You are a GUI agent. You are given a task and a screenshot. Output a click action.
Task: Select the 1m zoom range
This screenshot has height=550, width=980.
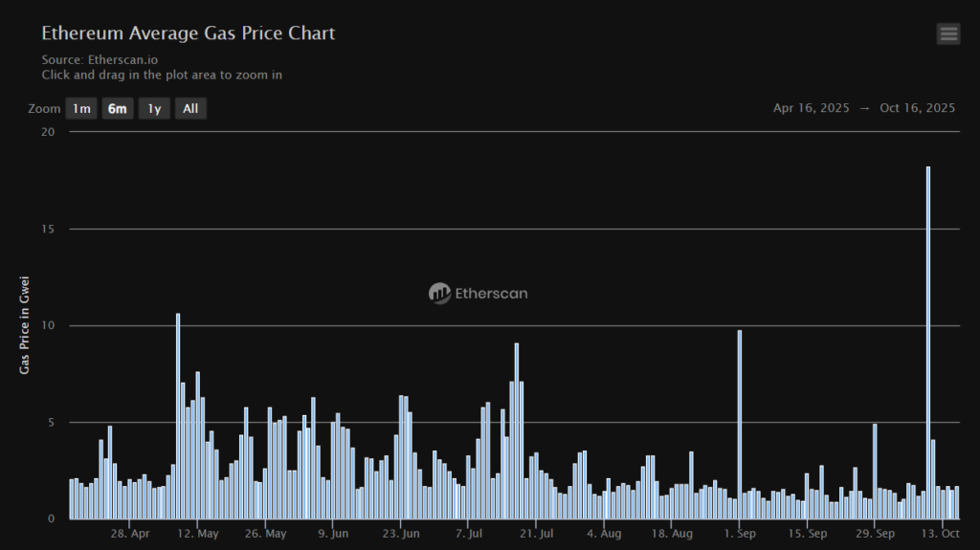81,109
